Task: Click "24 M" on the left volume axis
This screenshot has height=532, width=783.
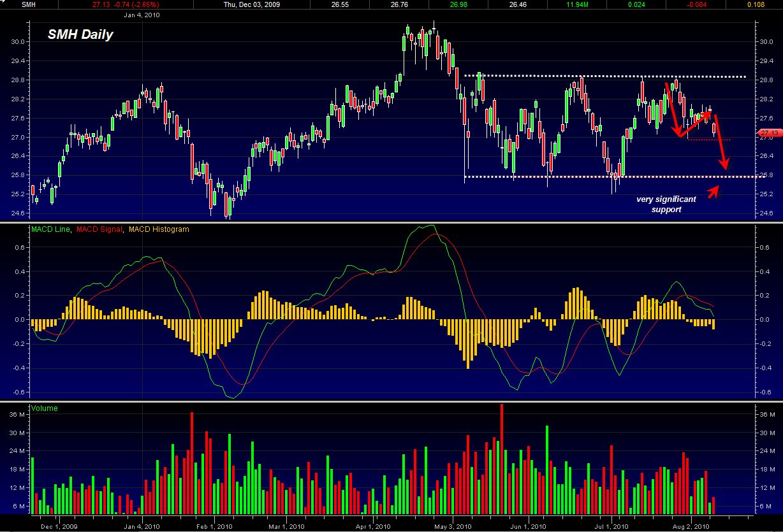Action: (17, 451)
